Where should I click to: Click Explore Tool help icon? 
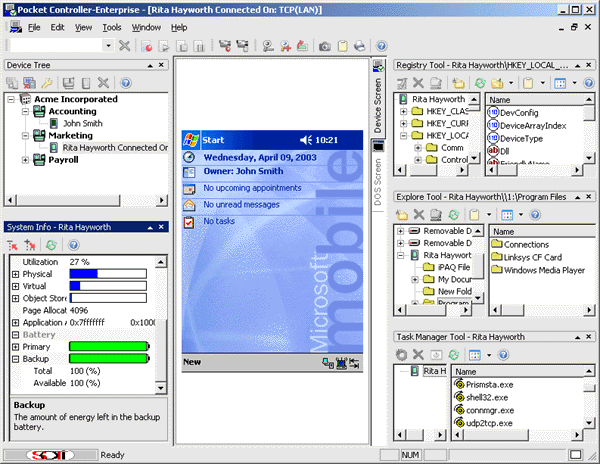[x=535, y=215]
